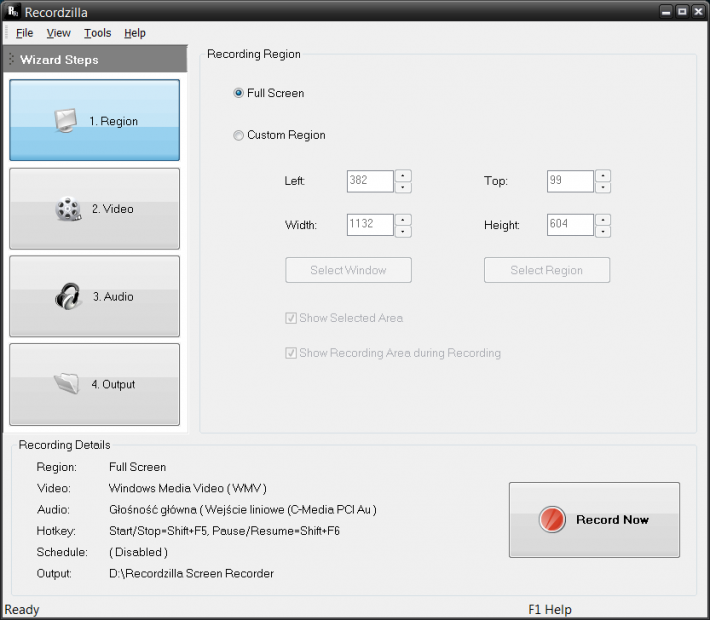
Task: Decrease the Left value with down arrow
Action: click(403, 187)
